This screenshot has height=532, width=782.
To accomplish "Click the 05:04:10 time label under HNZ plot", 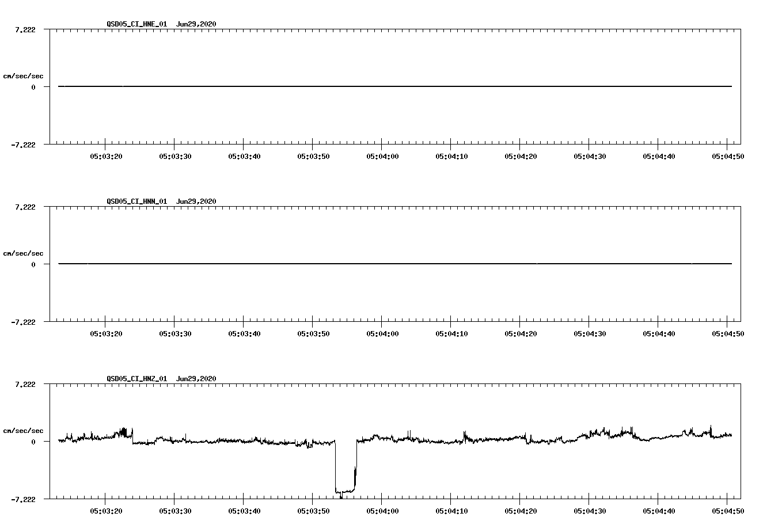I will [451, 511].
